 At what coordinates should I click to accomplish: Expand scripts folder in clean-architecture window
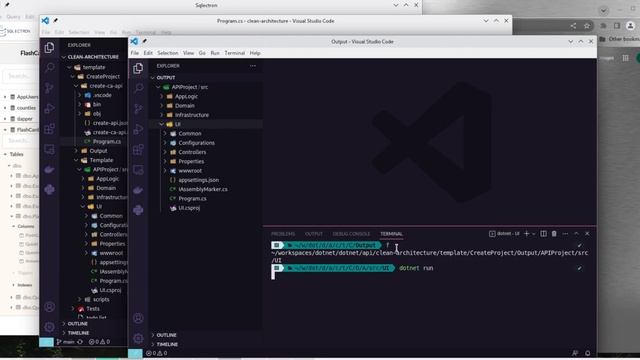101,300
